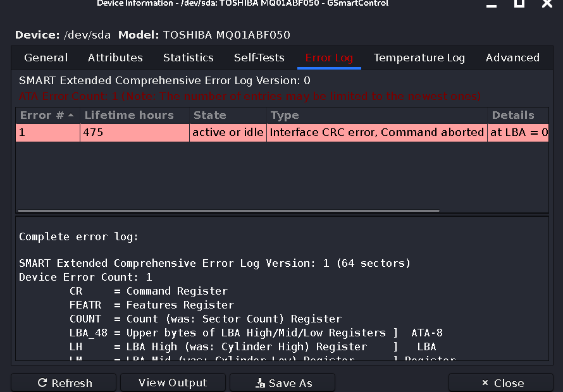View the Temperature Log tab

(x=419, y=58)
